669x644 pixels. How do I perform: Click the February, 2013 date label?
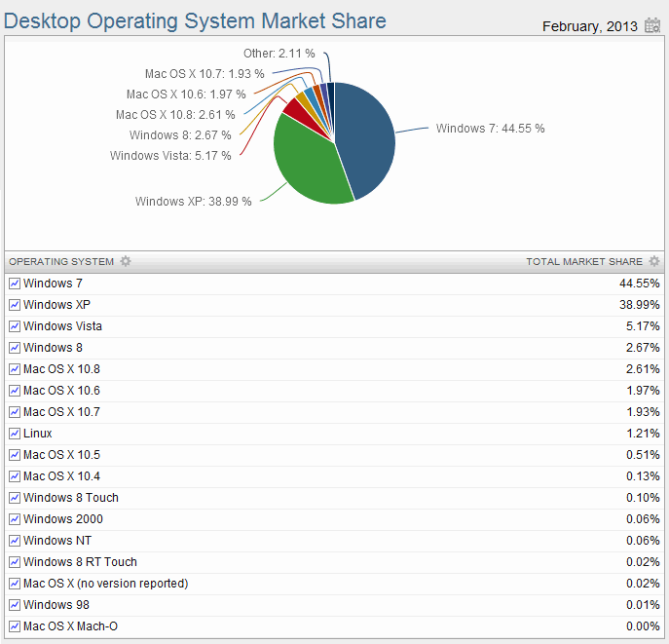590,26
